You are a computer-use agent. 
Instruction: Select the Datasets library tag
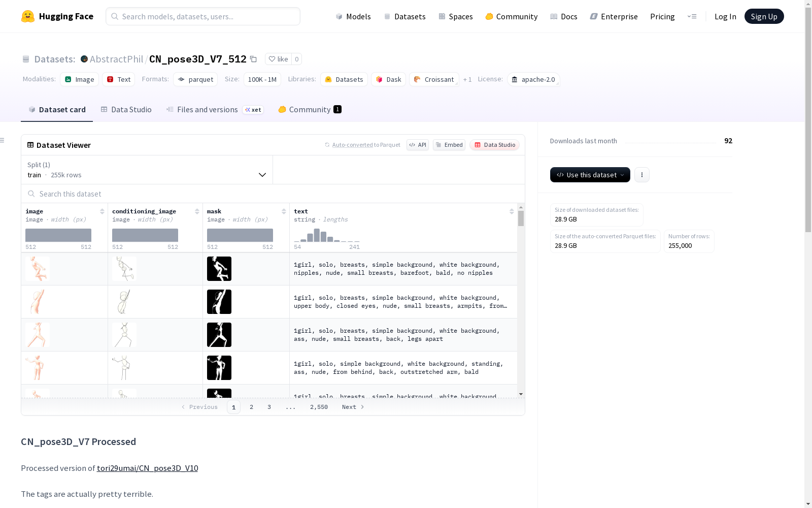pyautogui.click(x=344, y=79)
